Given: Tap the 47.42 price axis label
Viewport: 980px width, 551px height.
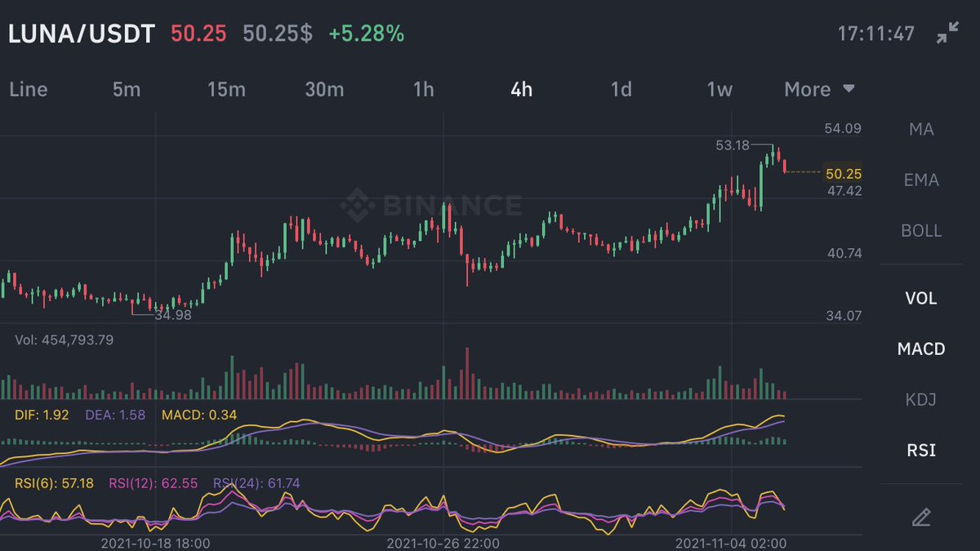Looking at the screenshot, I should (844, 191).
